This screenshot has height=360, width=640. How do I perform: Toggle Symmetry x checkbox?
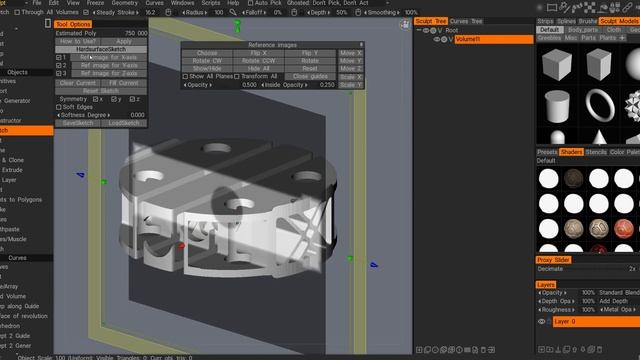click(96, 99)
